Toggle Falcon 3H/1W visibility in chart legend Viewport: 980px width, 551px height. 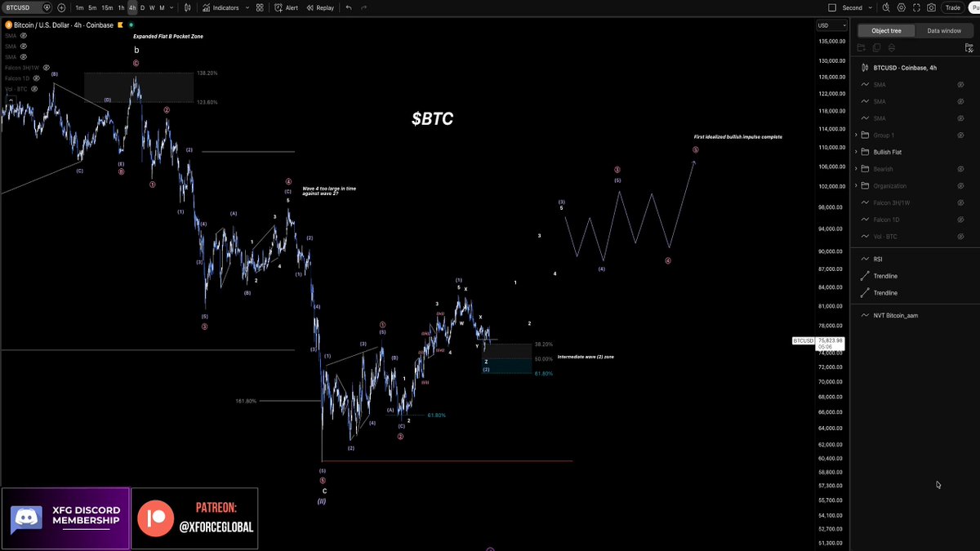click(x=47, y=68)
